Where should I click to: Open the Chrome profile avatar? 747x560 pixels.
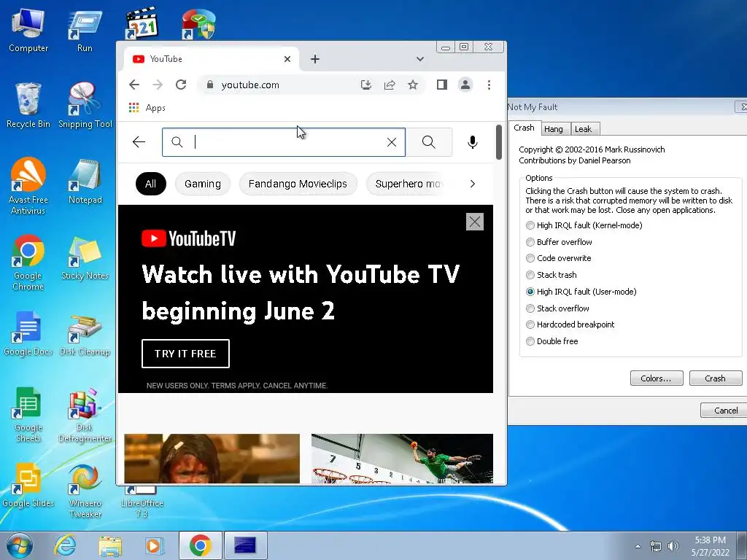pyautogui.click(x=465, y=85)
